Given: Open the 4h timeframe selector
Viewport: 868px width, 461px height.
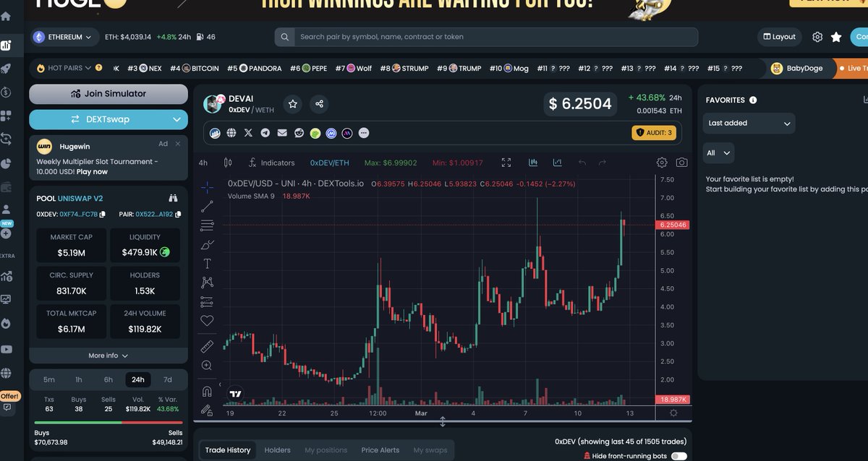Looking at the screenshot, I should pos(203,163).
